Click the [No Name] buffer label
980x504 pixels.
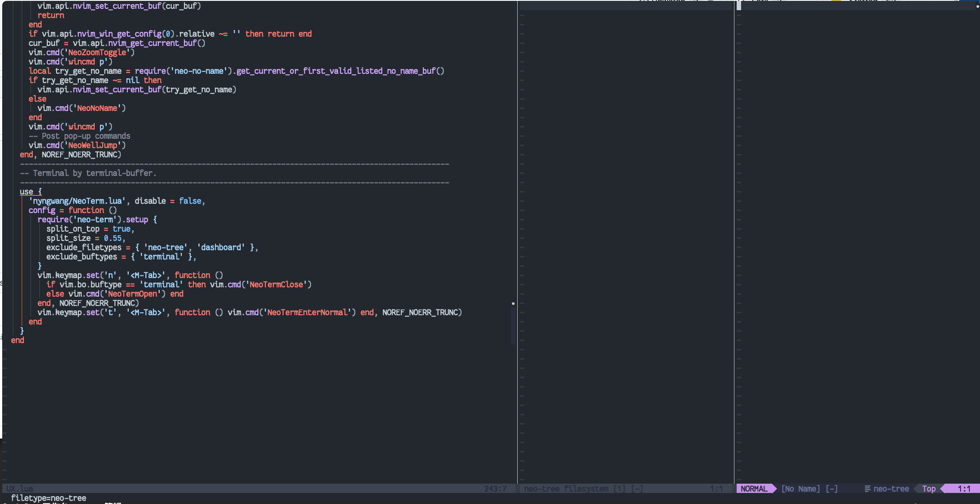coord(801,489)
